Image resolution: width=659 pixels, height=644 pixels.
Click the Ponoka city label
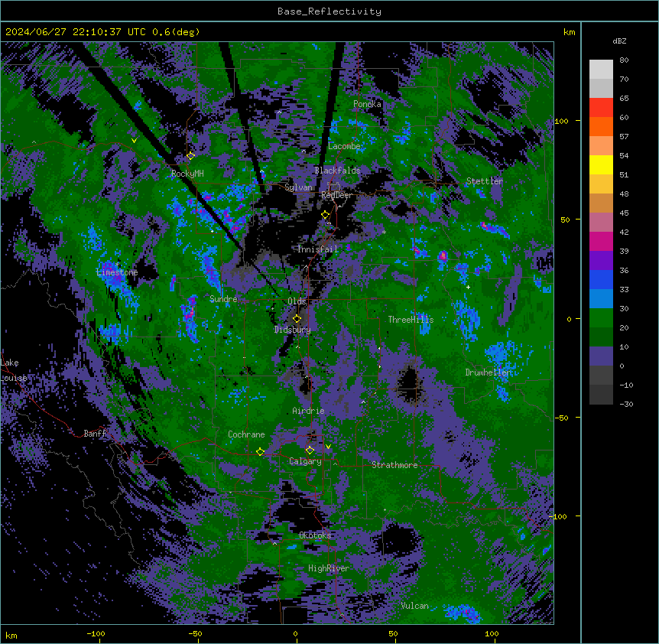pyautogui.click(x=367, y=104)
